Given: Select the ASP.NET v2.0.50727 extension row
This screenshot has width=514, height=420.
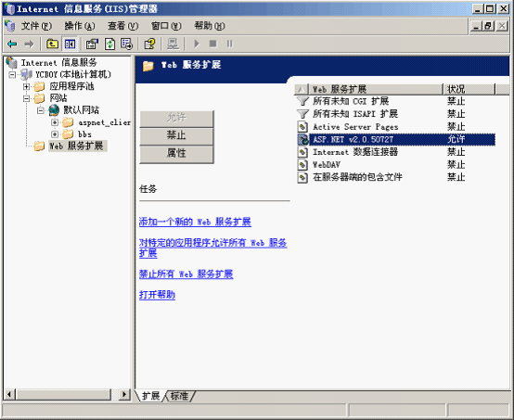Looking at the screenshot, I should point(396,139).
